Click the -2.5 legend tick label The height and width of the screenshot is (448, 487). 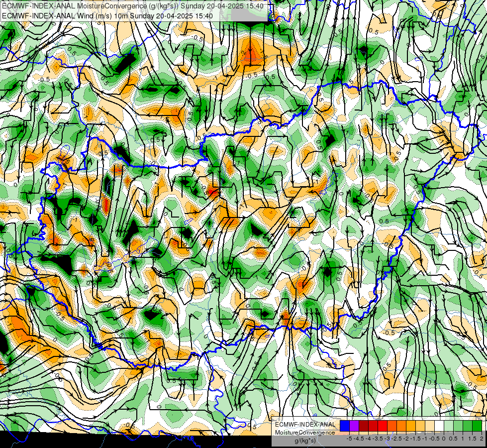tap(396, 439)
